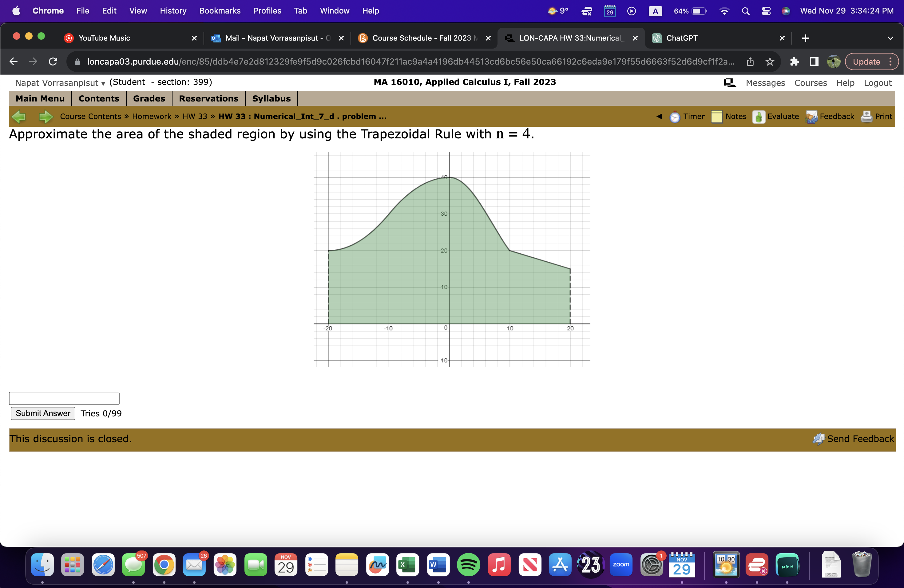904x588 pixels.
Task: Print the problem using the Print icon
Action: [x=867, y=116]
